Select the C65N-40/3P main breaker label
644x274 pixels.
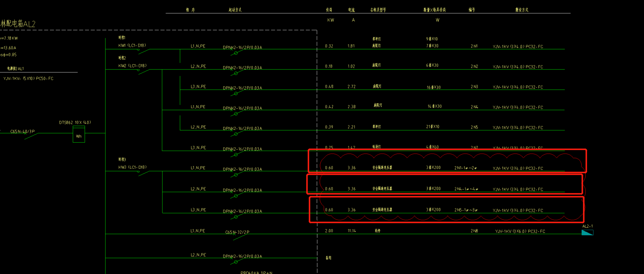pyautogui.click(x=22, y=131)
